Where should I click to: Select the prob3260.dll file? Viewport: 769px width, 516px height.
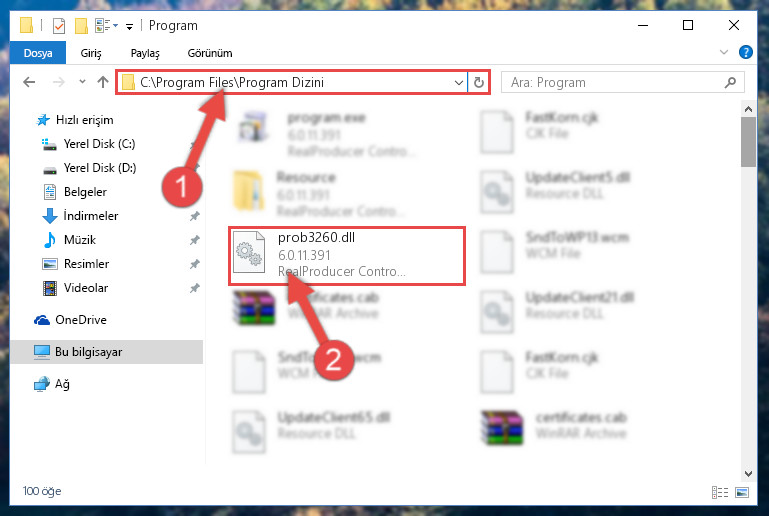pyautogui.click(x=347, y=255)
